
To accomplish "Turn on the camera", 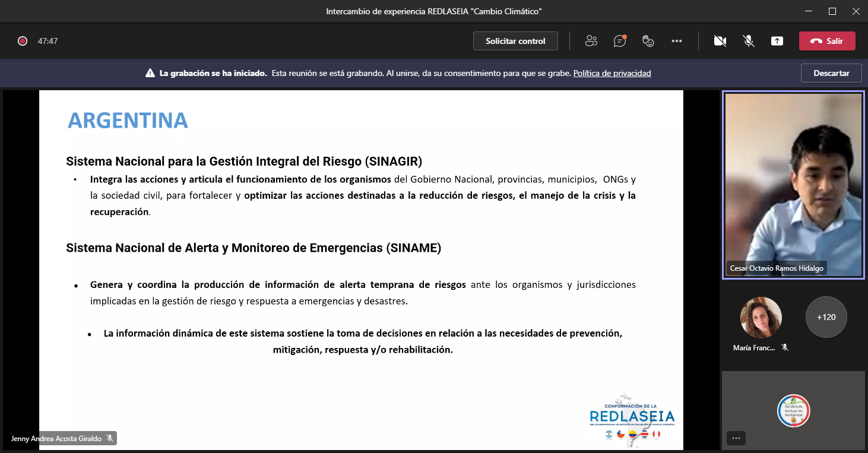I will pos(720,41).
